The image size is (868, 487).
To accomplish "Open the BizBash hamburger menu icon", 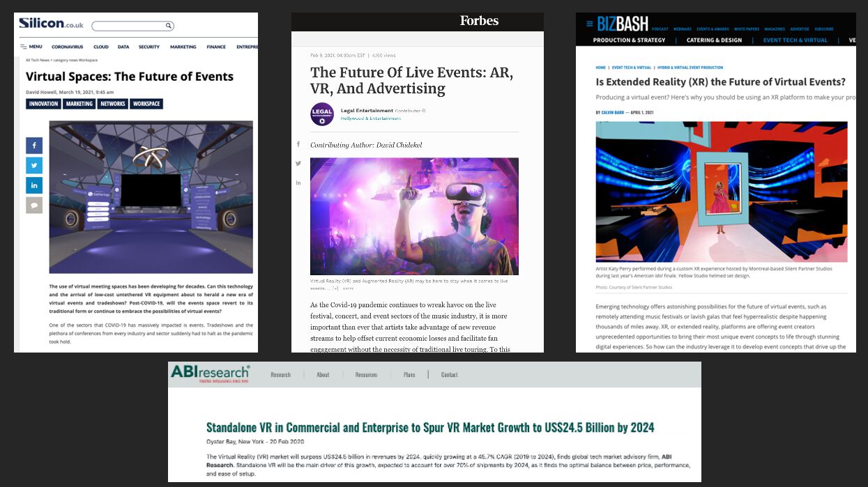I will [x=589, y=24].
